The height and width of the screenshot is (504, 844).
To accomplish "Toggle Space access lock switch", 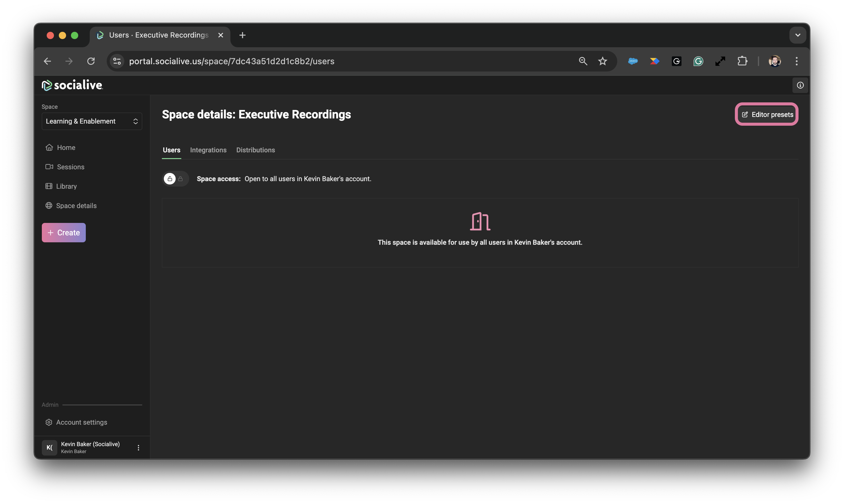I will 175,179.
